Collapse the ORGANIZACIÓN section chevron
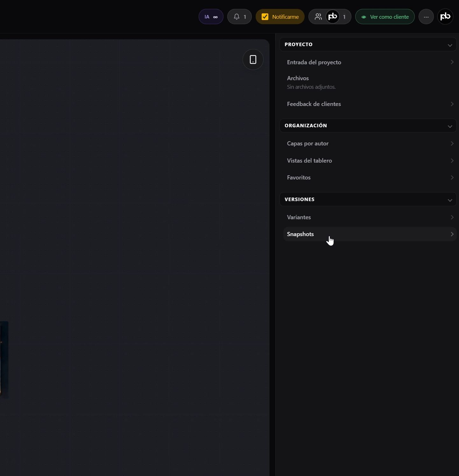This screenshot has height=476, width=459. [x=450, y=126]
